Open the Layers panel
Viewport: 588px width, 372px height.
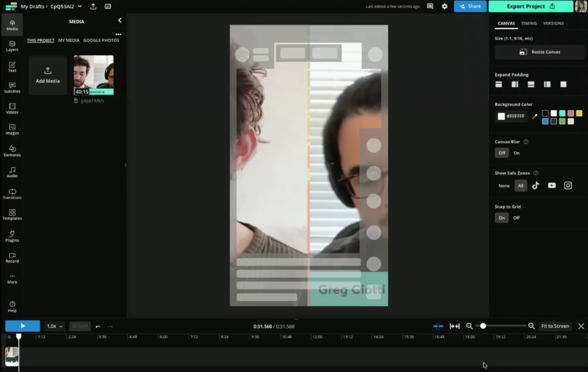click(x=12, y=46)
